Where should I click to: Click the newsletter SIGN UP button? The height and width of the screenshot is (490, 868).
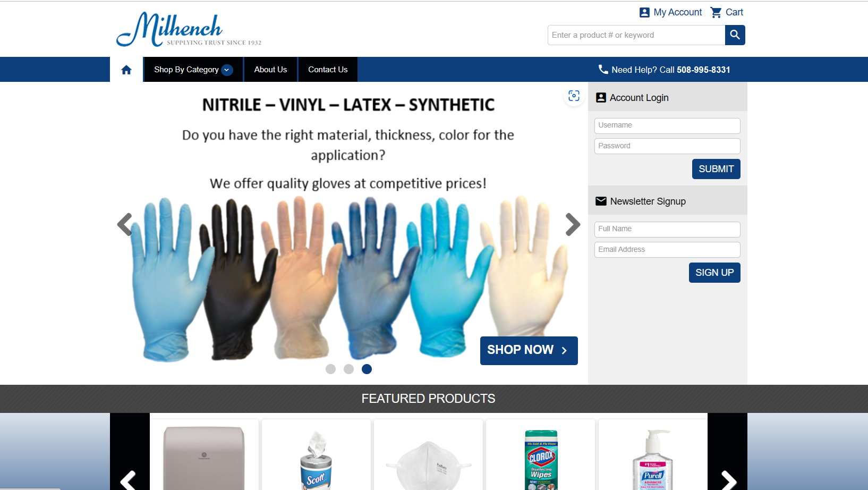click(x=714, y=273)
